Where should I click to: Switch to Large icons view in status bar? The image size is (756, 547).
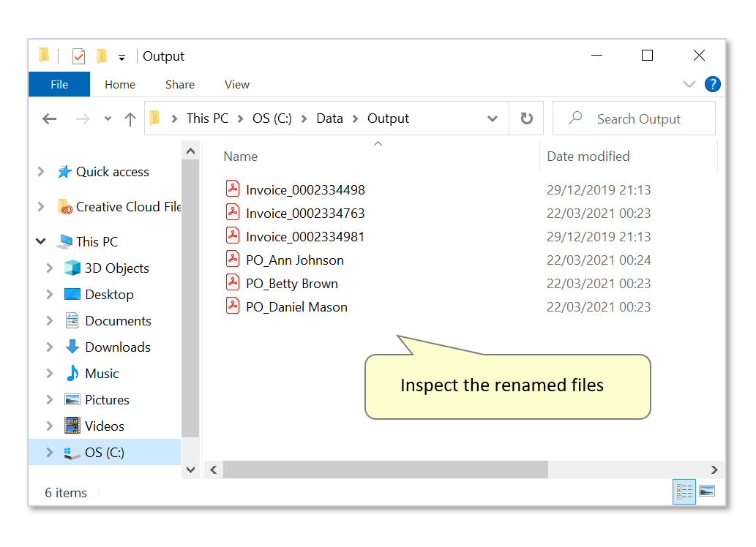coord(707,491)
